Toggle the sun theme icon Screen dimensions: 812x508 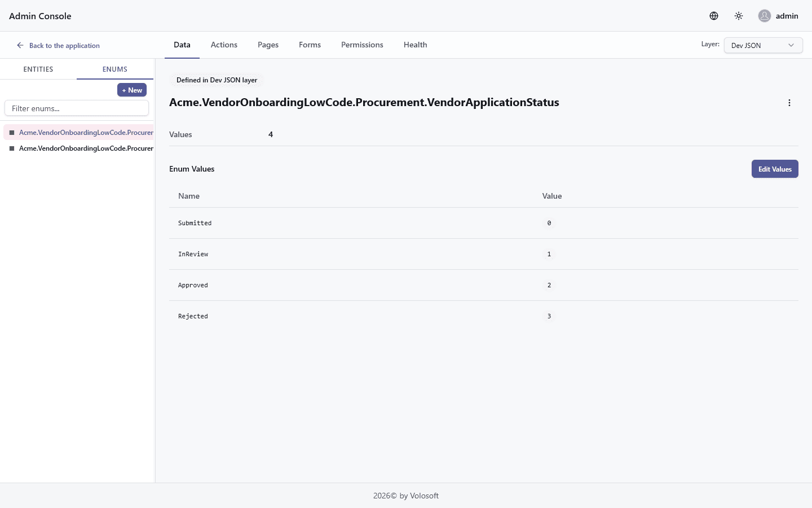(739, 16)
